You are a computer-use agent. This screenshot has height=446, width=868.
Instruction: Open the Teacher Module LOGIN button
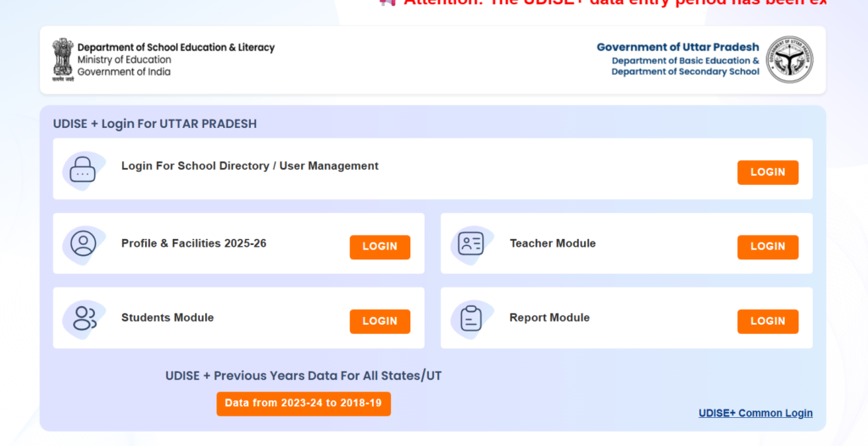pos(768,247)
